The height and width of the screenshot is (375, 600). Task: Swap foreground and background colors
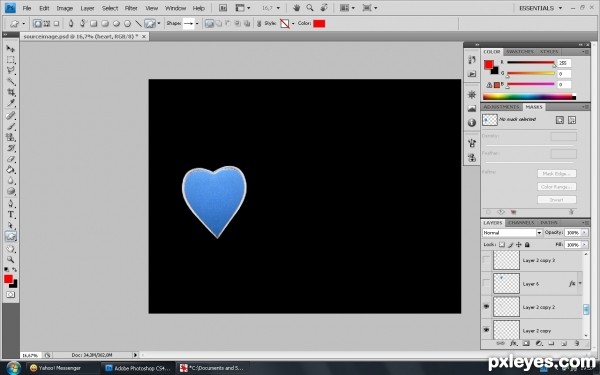(15, 270)
